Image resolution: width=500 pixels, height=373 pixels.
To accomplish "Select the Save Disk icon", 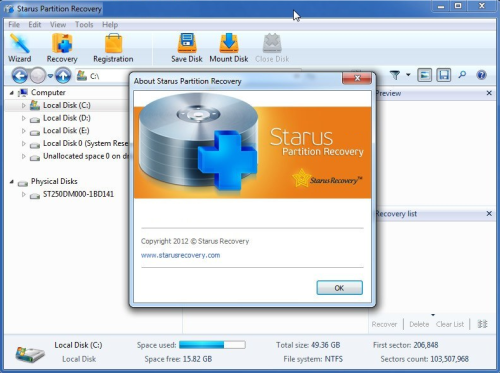I will click(187, 48).
